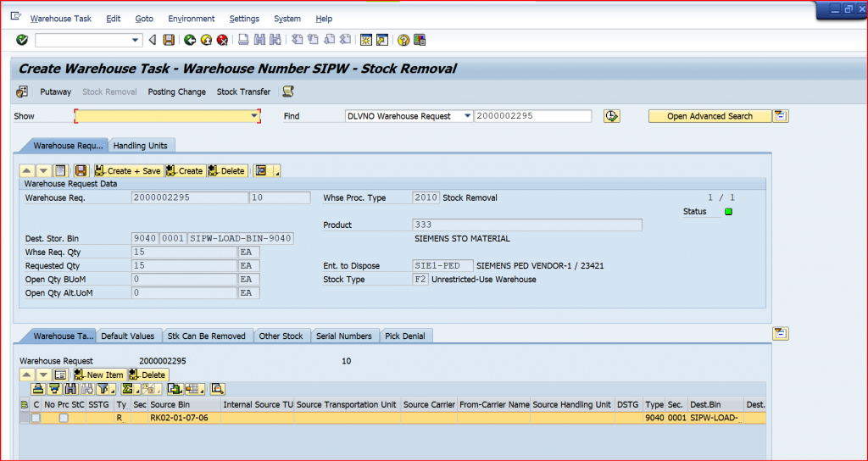The image size is (868, 461).
Task: Click the Find binoculars icon in the standard toolbar
Action: click(x=259, y=40)
